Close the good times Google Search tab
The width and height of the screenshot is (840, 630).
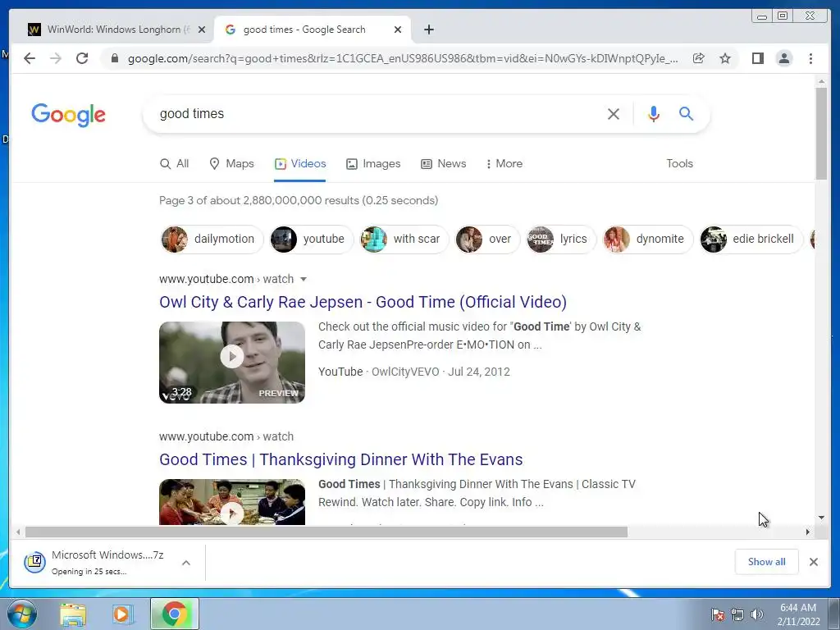tap(398, 30)
